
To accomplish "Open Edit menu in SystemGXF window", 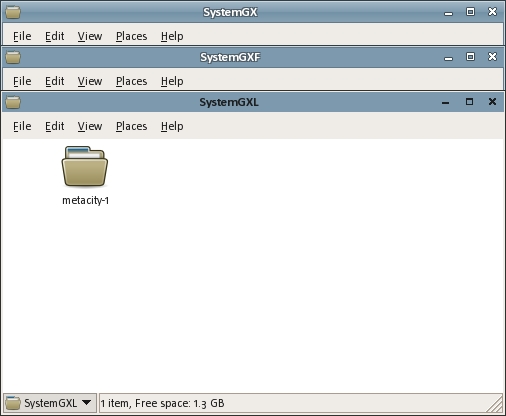I will coord(55,81).
